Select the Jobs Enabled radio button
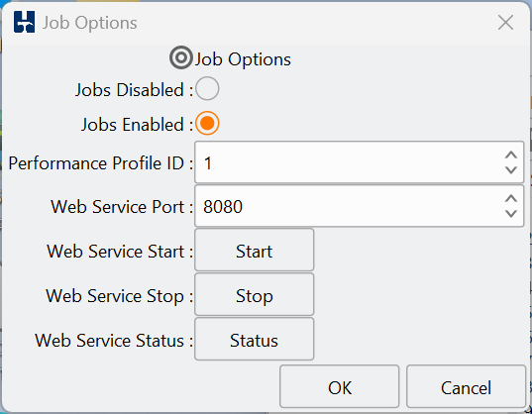This screenshot has width=532, height=414. (x=207, y=123)
